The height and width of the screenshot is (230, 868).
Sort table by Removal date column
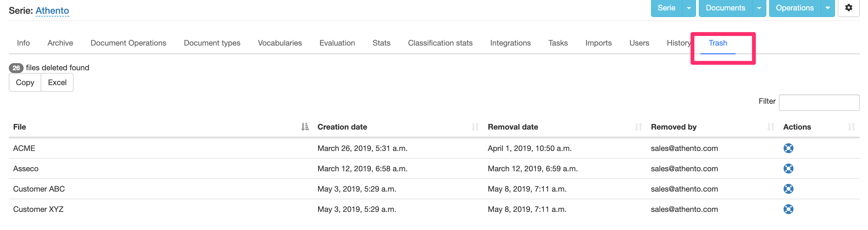638,127
